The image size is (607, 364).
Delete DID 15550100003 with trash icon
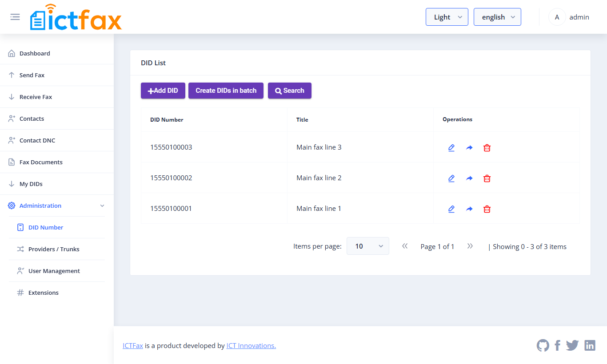click(487, 148)
